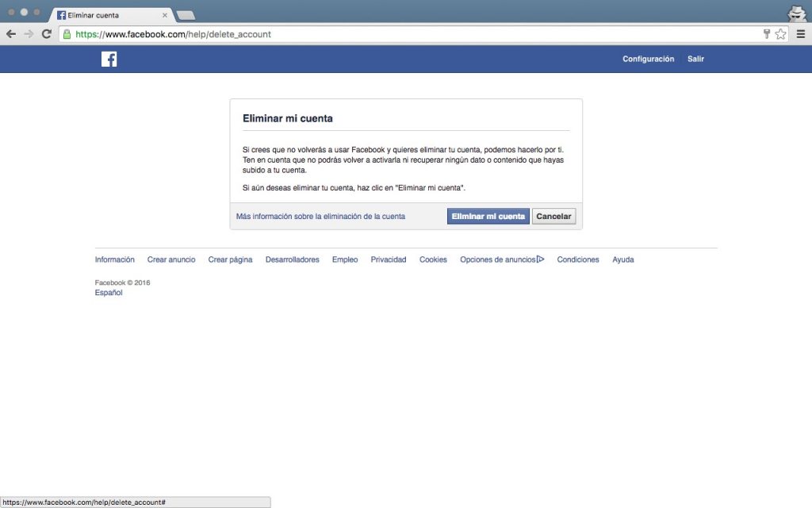Screen dimensions: 812x508
Task: Open the Chrome hamburger menu
Action: 799,34
